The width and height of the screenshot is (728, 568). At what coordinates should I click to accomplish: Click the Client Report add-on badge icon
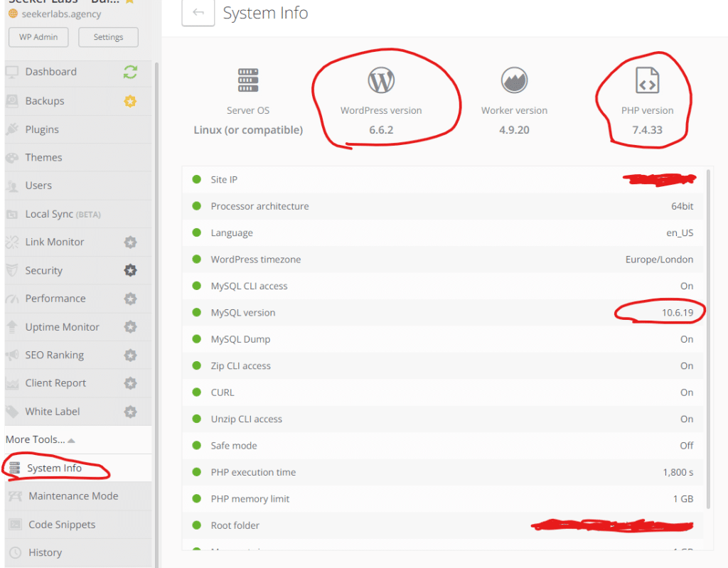(131, 383)
